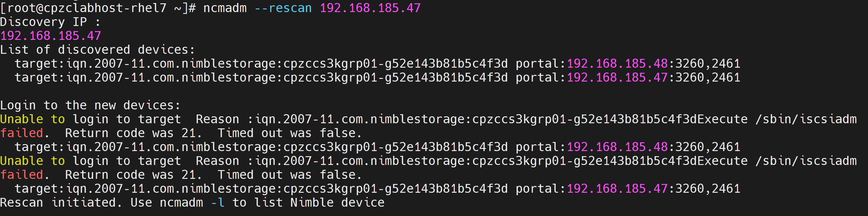Image resolution: width=868 pixels, height=216 pixels.
Task: Click the --rescan flag in the command
Action: 283,8
